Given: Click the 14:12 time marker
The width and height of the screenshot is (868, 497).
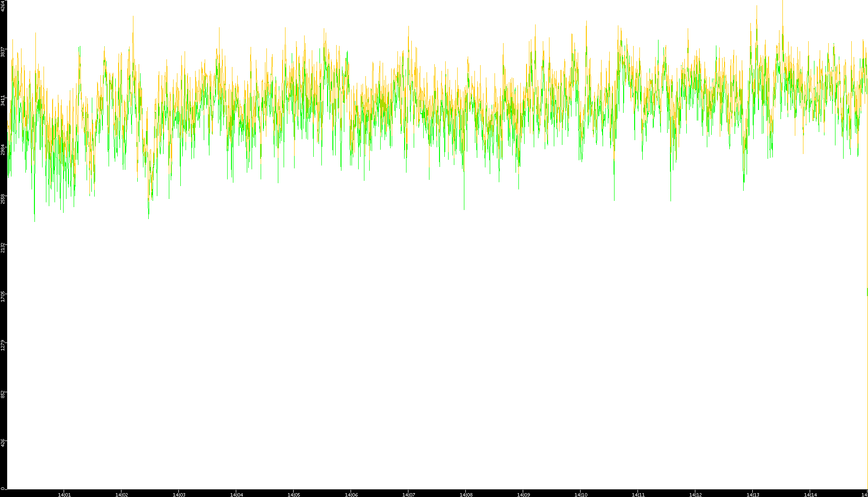Looking at the screenshot, I should pos(695,495).
